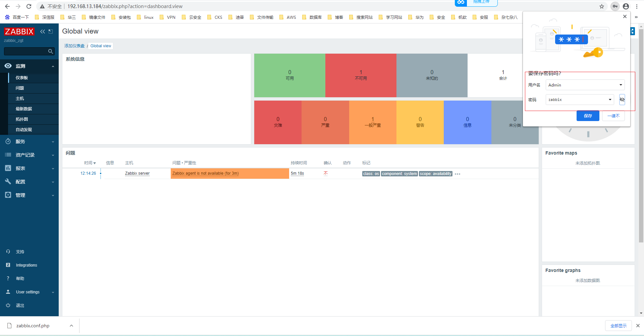Click the 添加仪表盘 breadcrumb link
The width and height of the screenshot is (644, 336).
[74, 46]
